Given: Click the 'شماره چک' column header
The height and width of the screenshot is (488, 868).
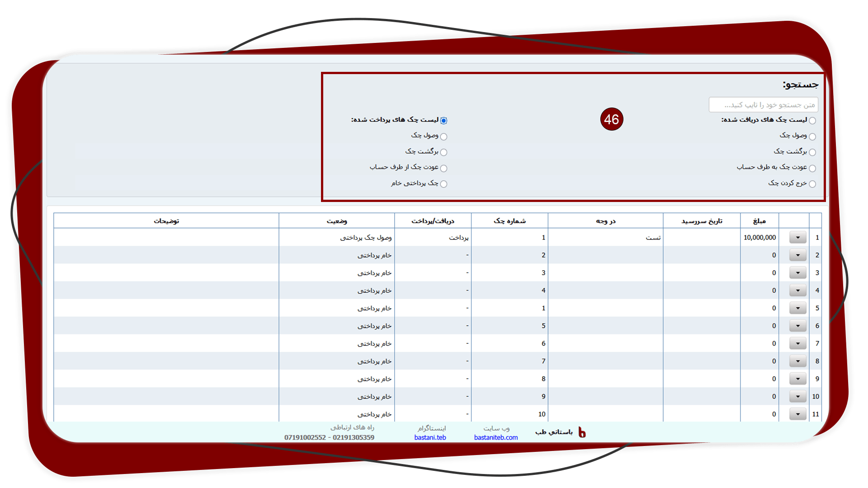Looking at the screenshot, I should (x=509, y=221).
